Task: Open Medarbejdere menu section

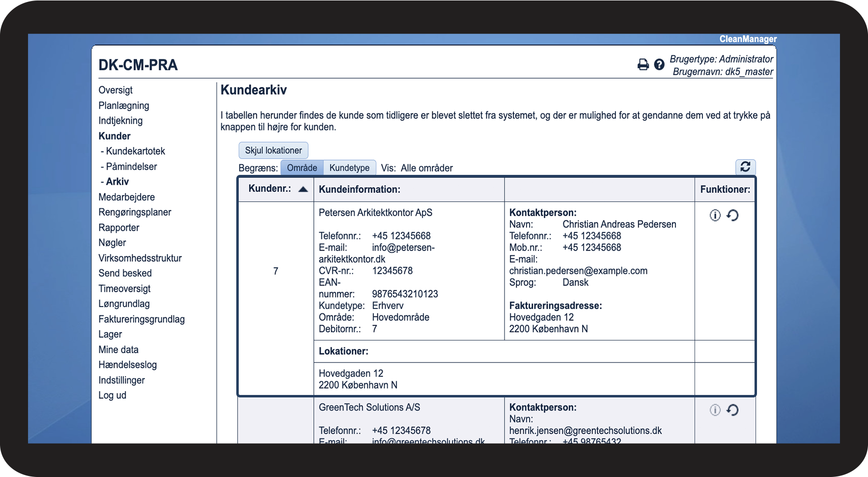Action: 126,197
